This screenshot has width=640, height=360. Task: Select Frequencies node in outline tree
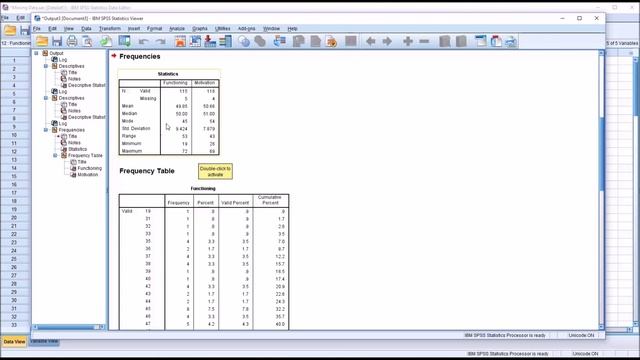(x=71, y=130)
